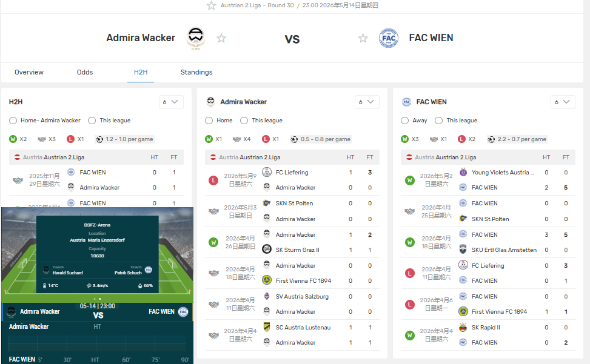Select the H2H tab
The width and height of the screenshot is (590, 364).
click(x=141, y=72)
